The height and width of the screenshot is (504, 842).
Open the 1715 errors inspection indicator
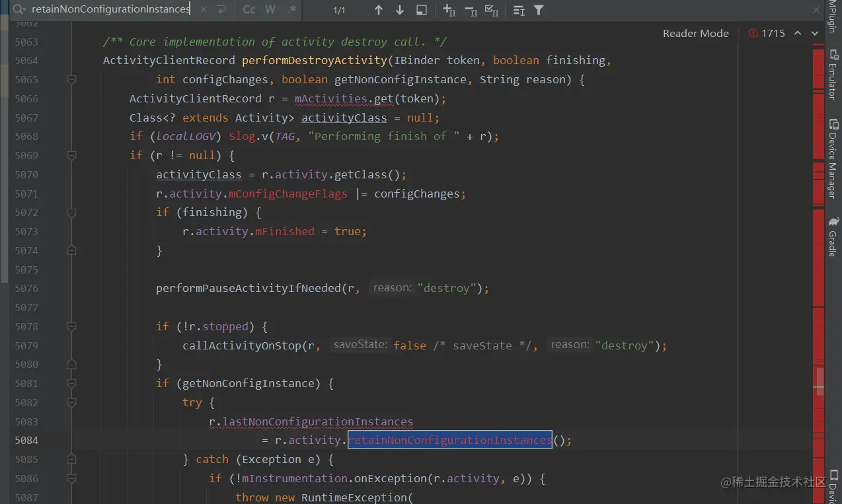[x=767, y=33]
